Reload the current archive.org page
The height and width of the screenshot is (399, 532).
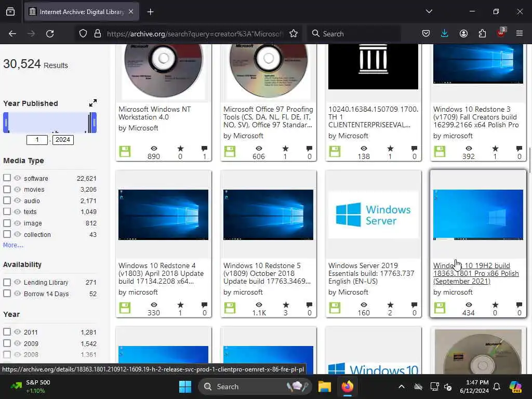click(x=50, y=34)
